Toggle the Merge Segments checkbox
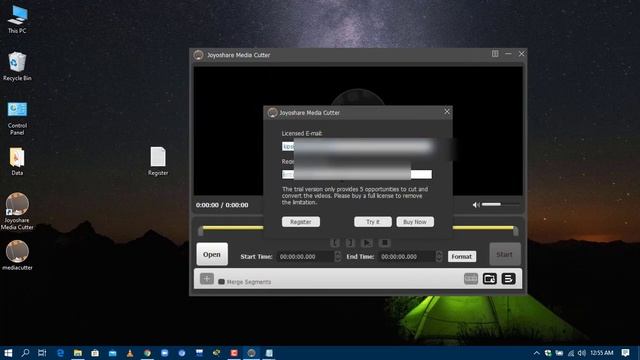This screenshot has width=640, height=360. coord(221,282)
